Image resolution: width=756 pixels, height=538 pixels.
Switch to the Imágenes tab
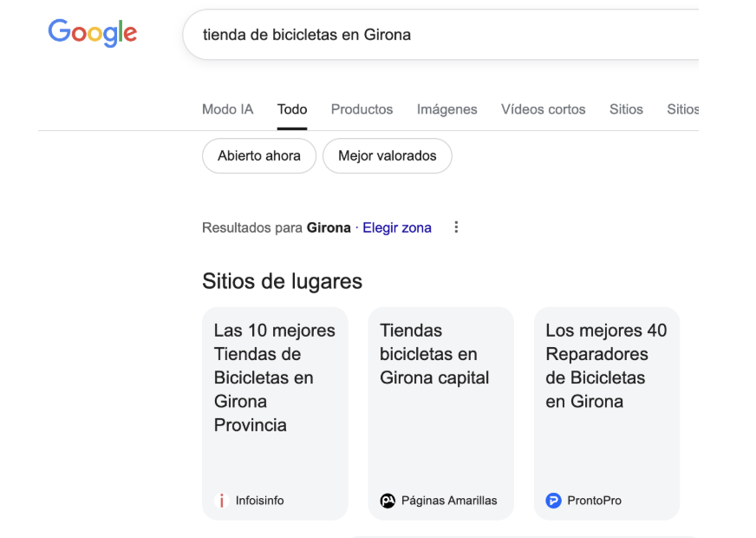coord(446,109)
